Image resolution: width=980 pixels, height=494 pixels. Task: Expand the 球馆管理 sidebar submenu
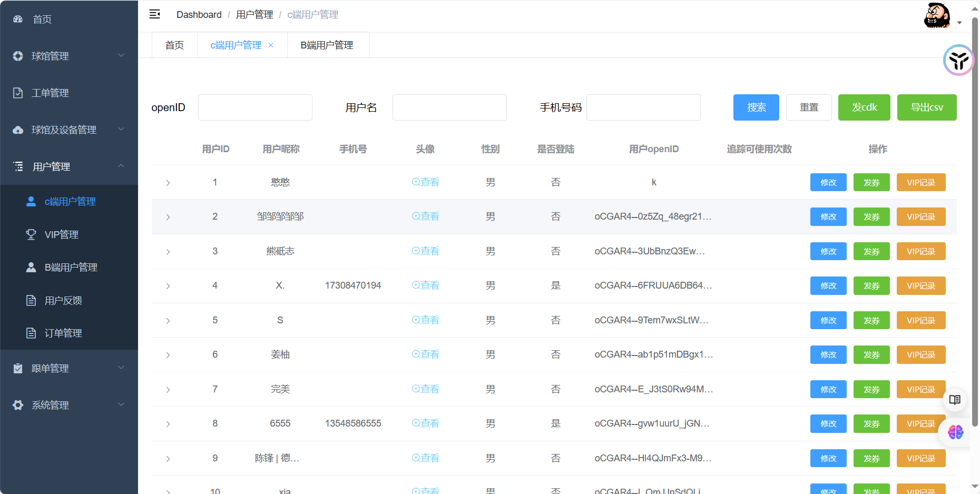click(x=121, y=55)
